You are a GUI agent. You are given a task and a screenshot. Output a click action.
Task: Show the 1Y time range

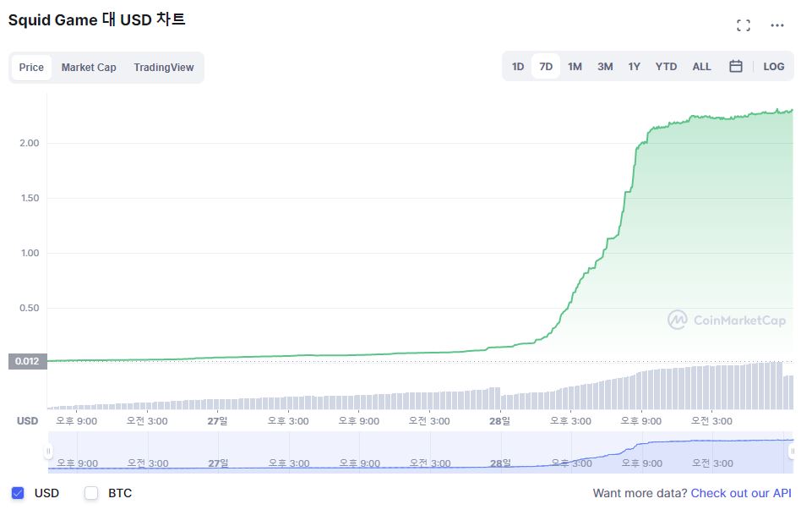[634, 67]
